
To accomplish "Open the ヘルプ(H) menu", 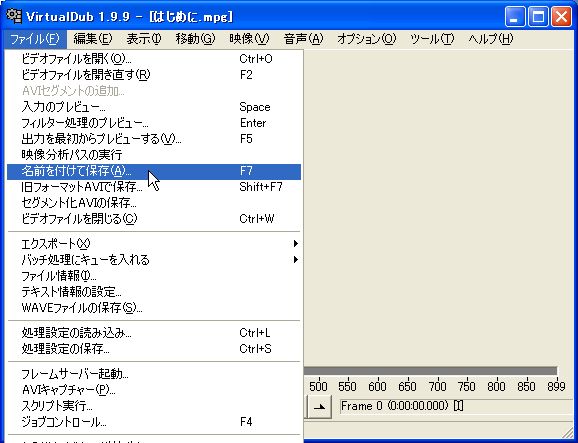I will [x=490, y=39].
